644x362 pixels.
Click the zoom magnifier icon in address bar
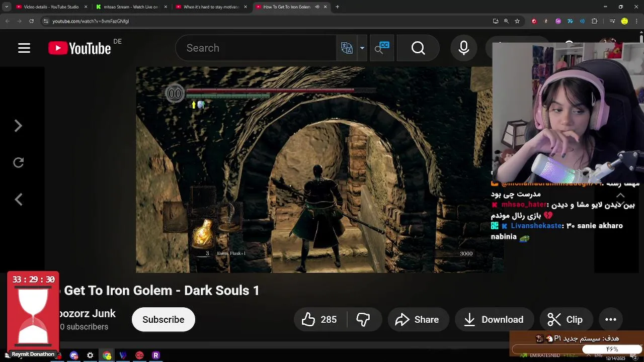click(x=506, y=21)
